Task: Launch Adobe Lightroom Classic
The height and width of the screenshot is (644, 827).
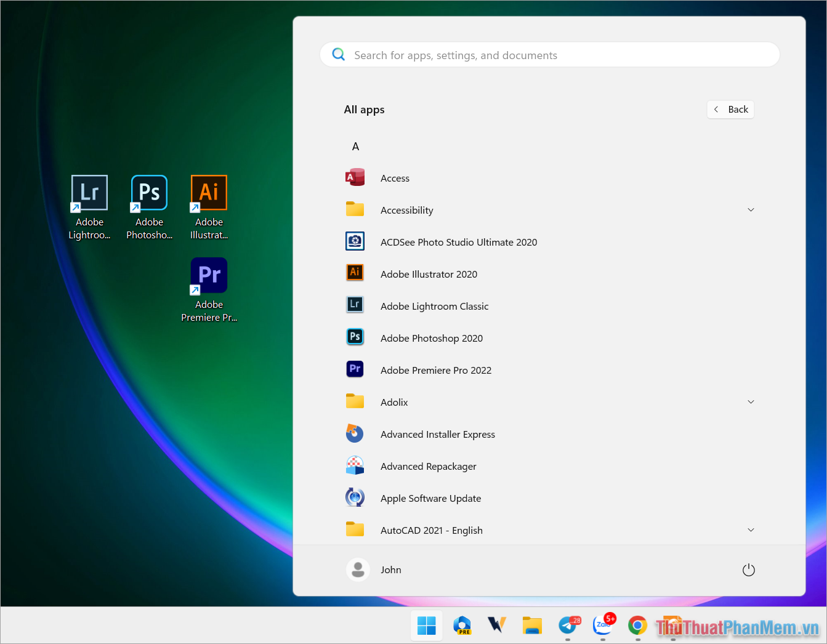Action: point(434,306)
